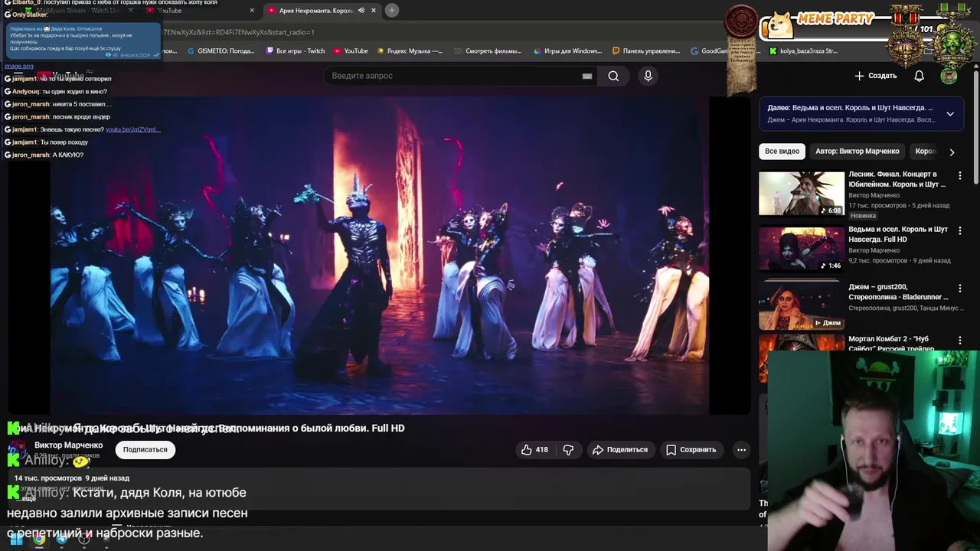
Task: Open the Виктор Марченко channel link
Action: 68,445
